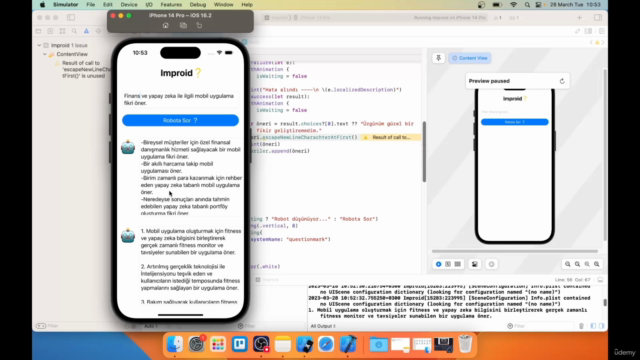Open the Trash in the Dock
640x360 pixels.
coord(465,344)
